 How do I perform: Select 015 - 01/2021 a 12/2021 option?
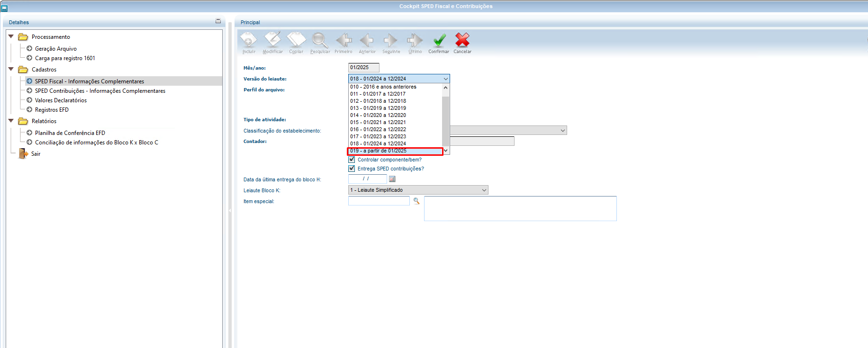click(395, 122)
